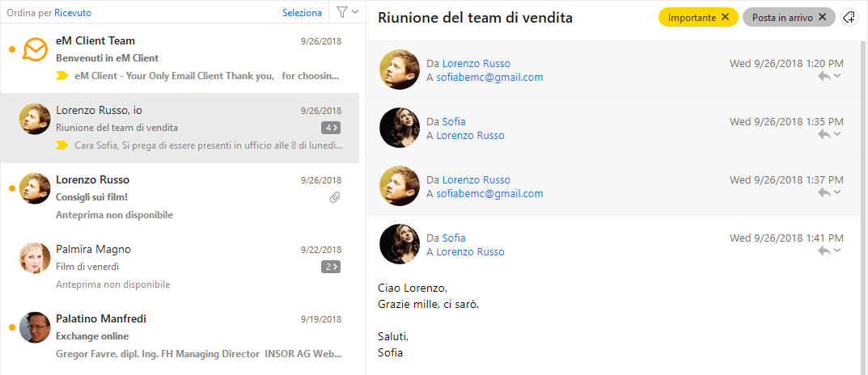Click recipient Lorenzo Russo in 1:35 PM message

(471, 136)
